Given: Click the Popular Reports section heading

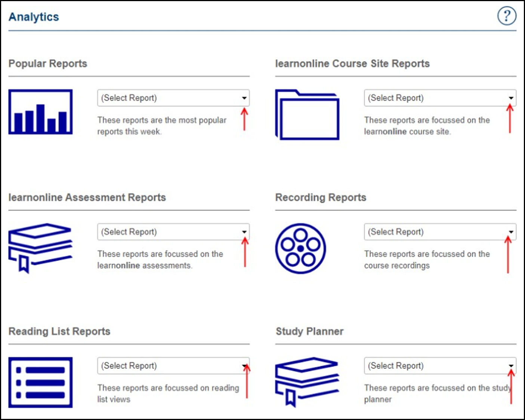Looking at the screenshot, I should point(48,64).
